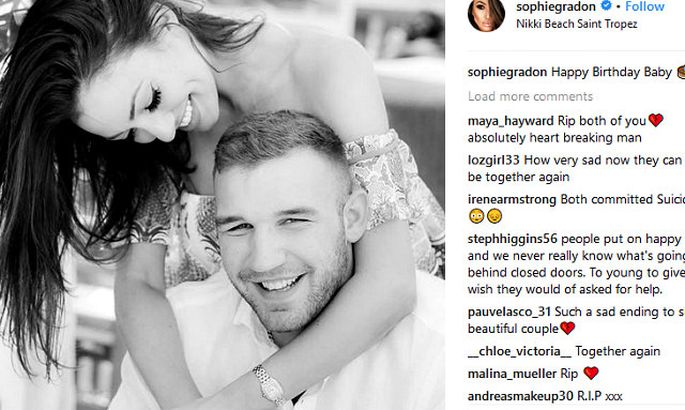Follow the sophiegradon account

coord(645,7)
